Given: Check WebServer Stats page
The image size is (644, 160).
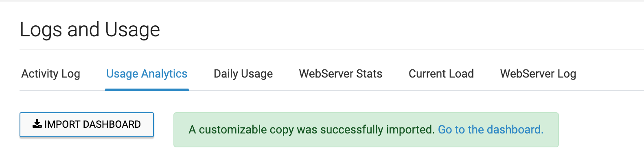Looking at the screenshot, I should [x=341, y=74].
